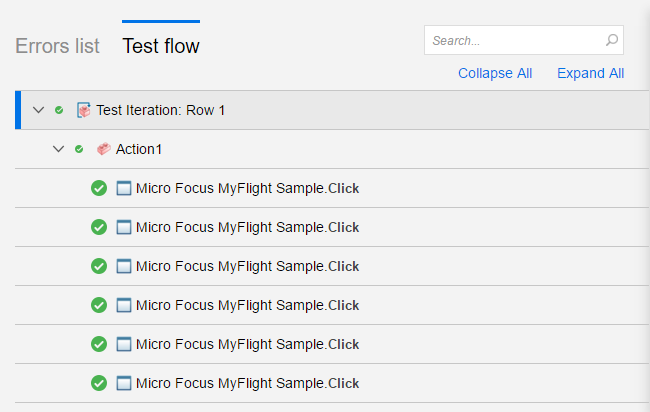Click the Expand All link

[x=590, y=73]
